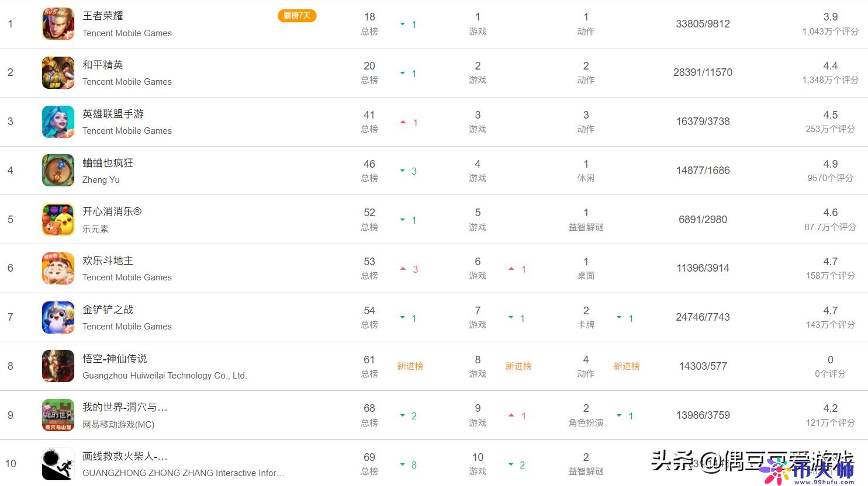Click the 角色扮演 rank for 我的世界
Viewport: 868px width, 486px height.
tap(586, 415)
